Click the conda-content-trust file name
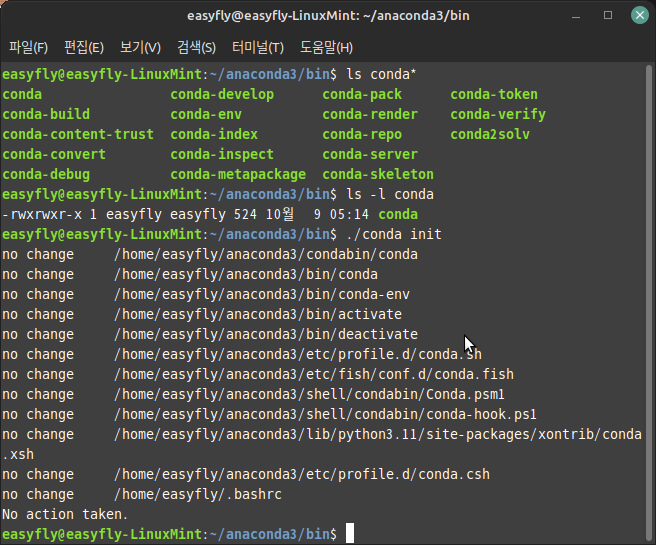The width and height of the screenshot is (656, 545). pyautogui.click(x=78, y=135)
